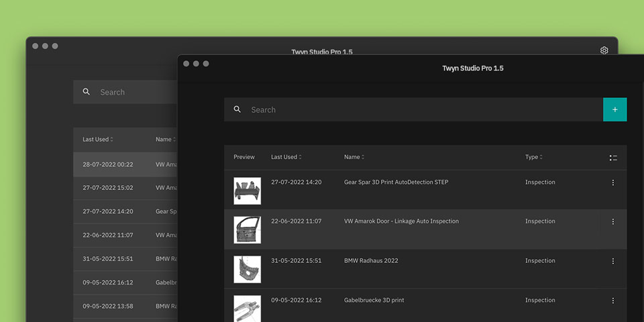Click date 09-05-2022 16:12 in front window
644x322 pixels.
(x=296, y=300)
